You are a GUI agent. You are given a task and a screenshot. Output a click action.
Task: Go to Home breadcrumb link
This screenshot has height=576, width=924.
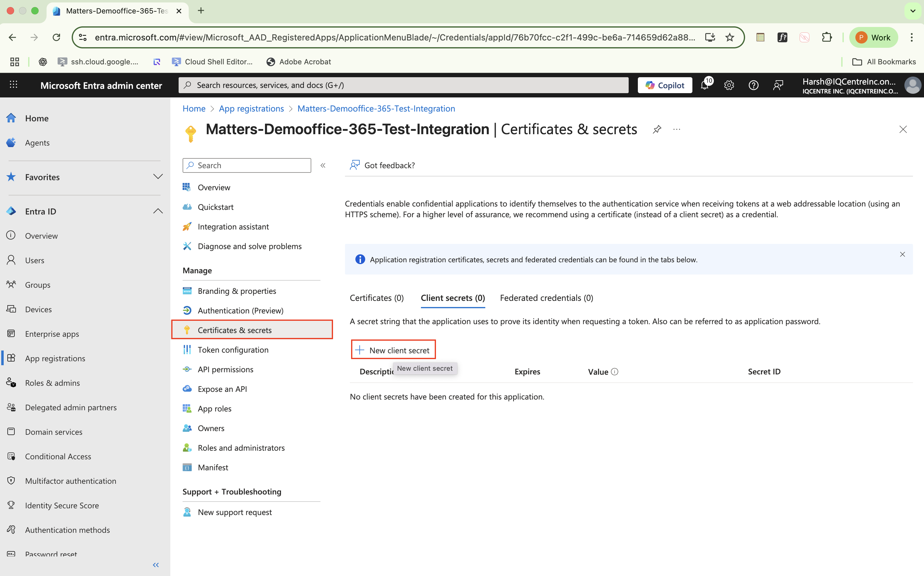194,108
